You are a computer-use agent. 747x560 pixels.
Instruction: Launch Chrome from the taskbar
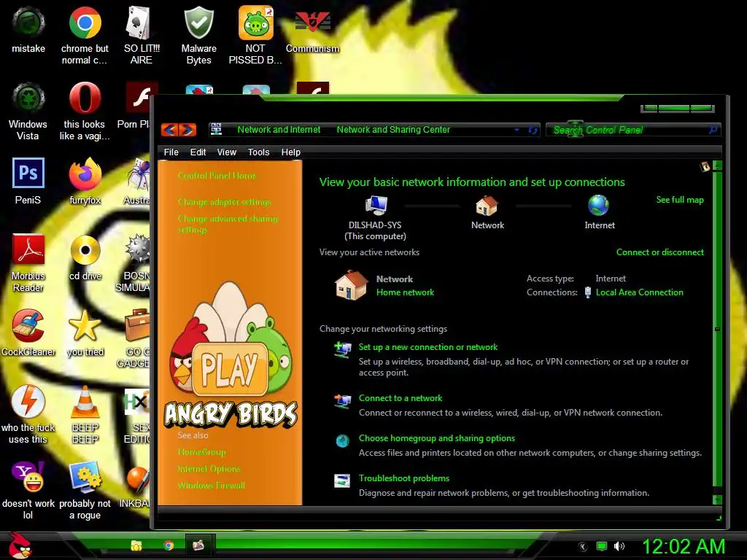[x=169, y=545]
